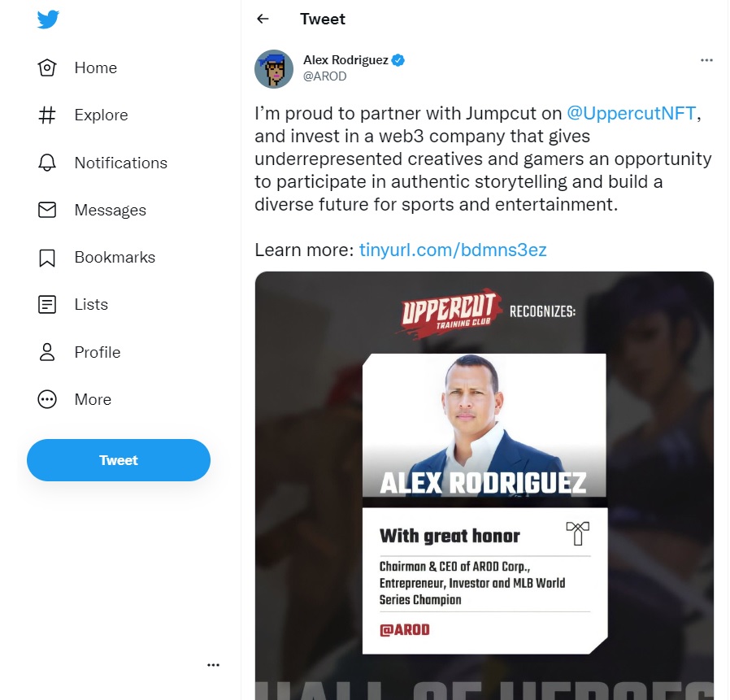Viewport: 730px width, 700px height.
Task: Go back with the left arrow
Action: 263,19
